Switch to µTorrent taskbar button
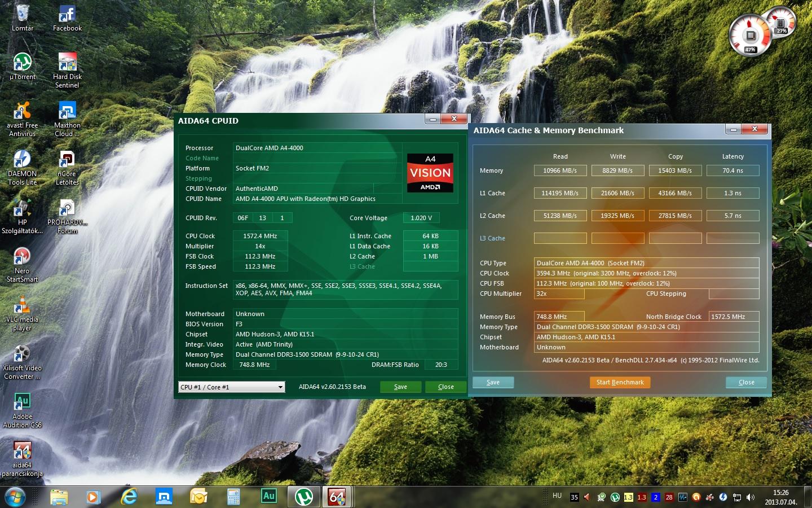 tap(304, 497)
